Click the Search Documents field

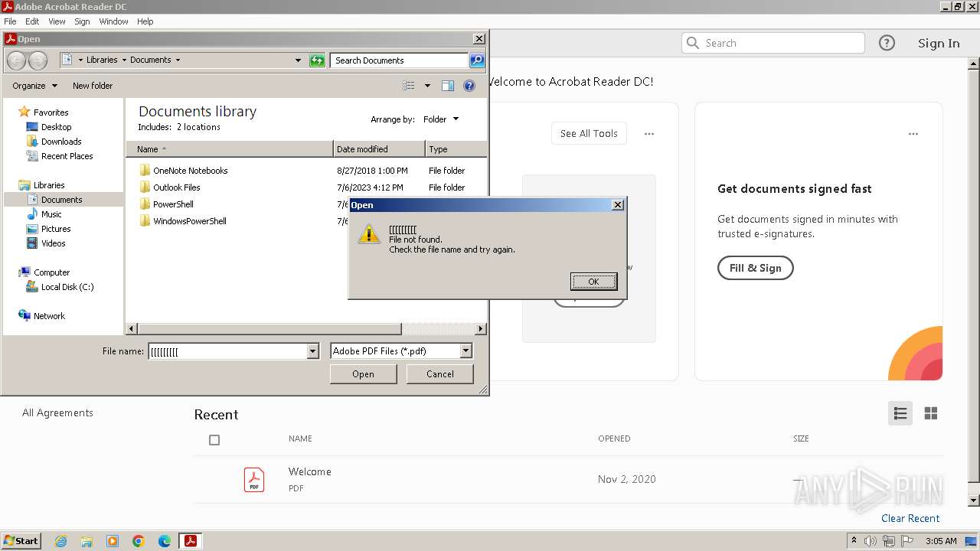pos(400,60)
